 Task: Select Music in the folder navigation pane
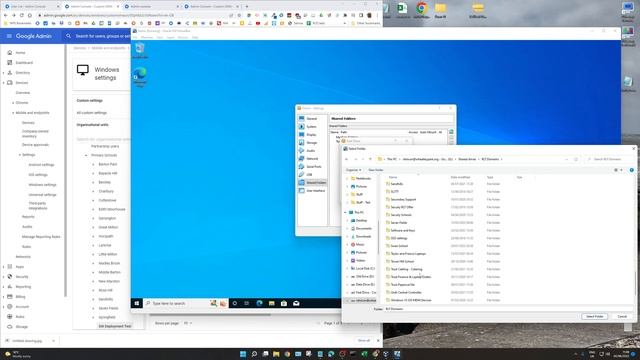pos(360,244)
